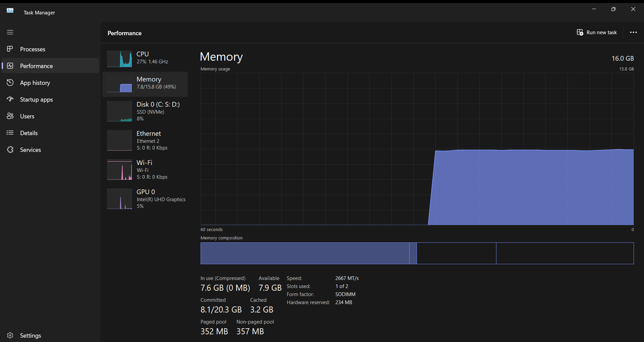Click the Committed 8.1/20.3 GB value
Image resolution: width=644 pixels, height=342 pixels.
(x=221, y=310)
